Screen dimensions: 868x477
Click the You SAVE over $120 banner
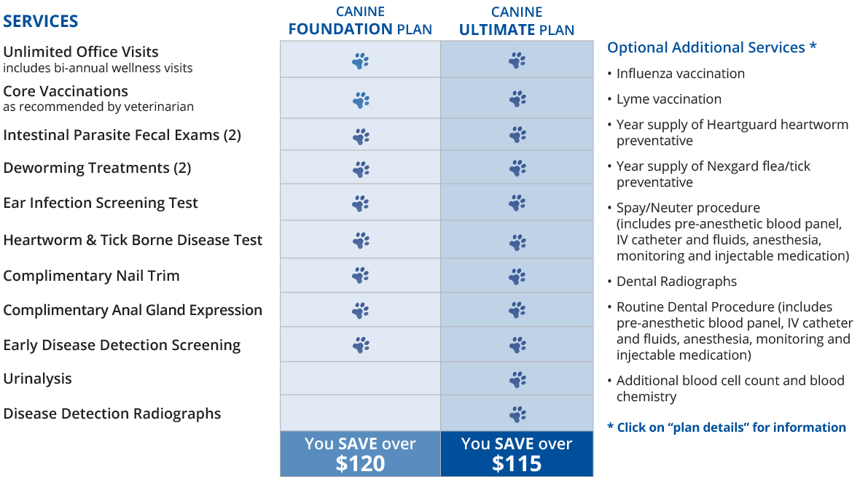(x=360, y=454)
